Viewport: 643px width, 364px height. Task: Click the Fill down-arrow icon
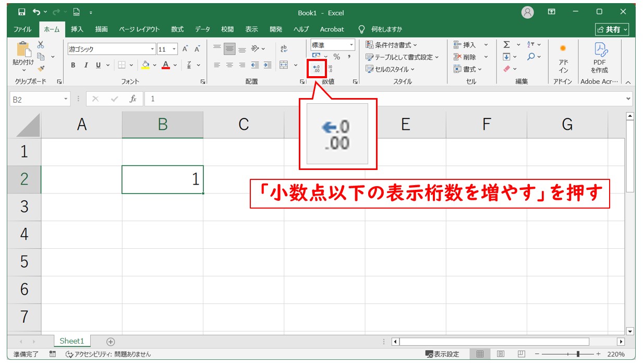pos(506,57)
